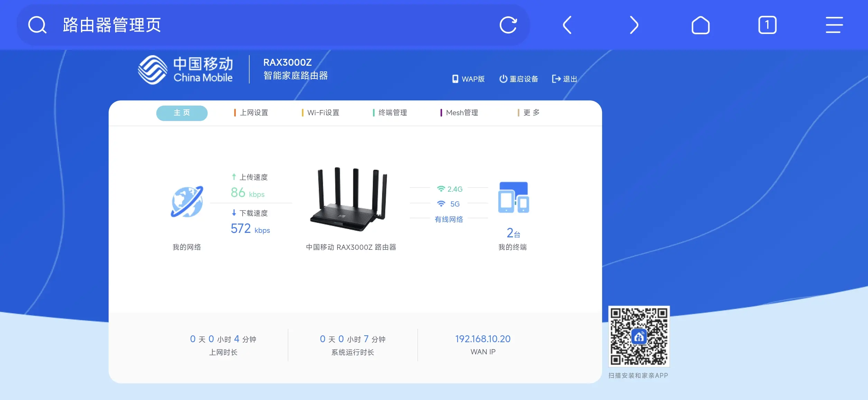The image size is (868, 400).
Task: Switch to WAP版 mobile version
Action: [x=469, y=79]
